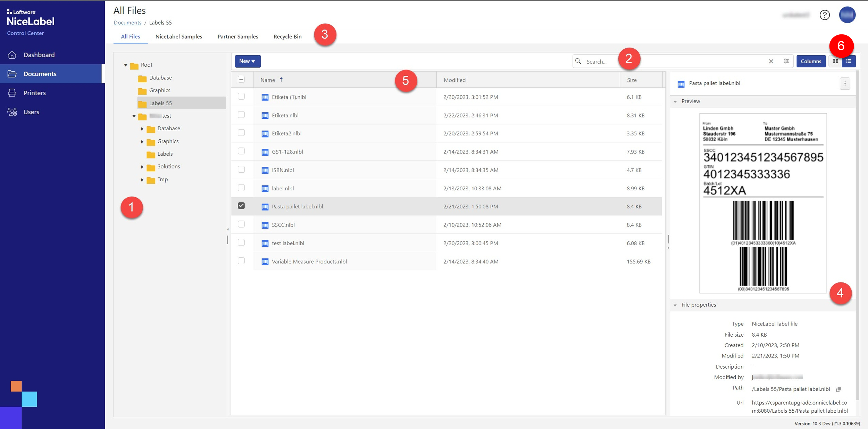
Task: Click the search magnifier icon
Action: [578, 61]
